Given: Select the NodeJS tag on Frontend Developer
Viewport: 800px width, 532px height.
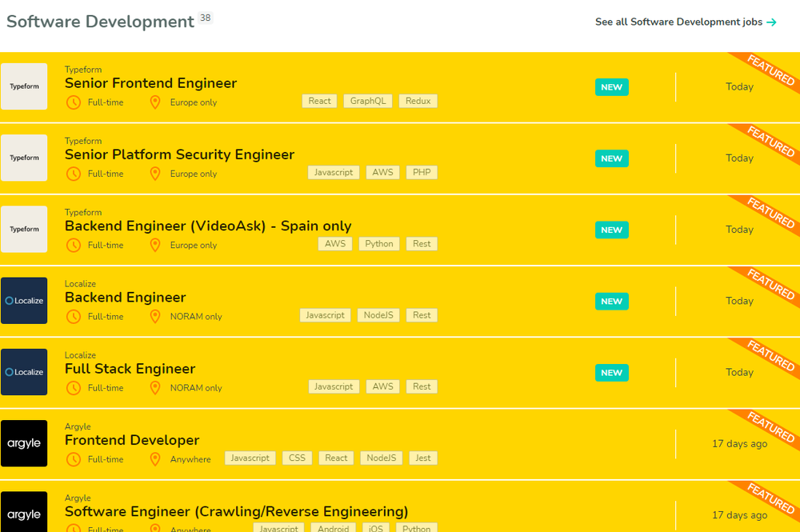Looking at the screenshot, I should [x=381, y=458].
